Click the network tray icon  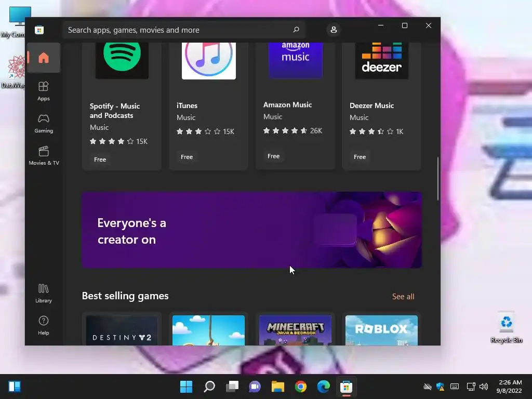click(x=471, y=387)
